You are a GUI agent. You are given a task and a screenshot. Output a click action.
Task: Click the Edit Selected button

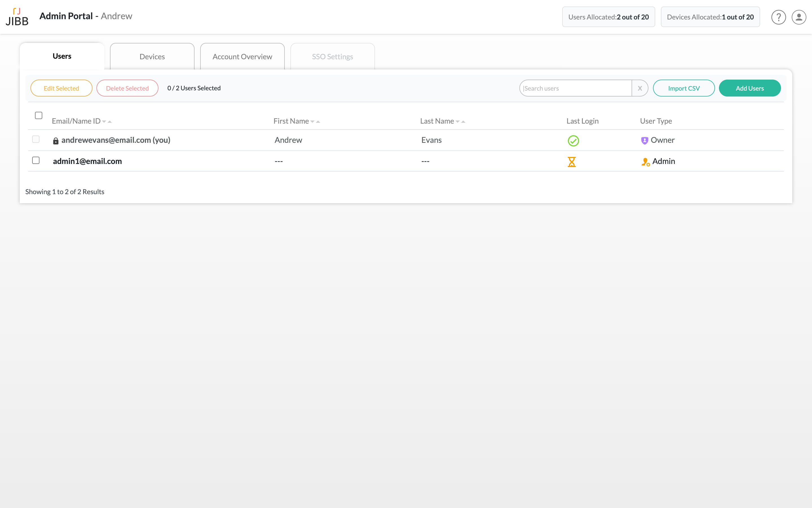[x=61, y=88]
